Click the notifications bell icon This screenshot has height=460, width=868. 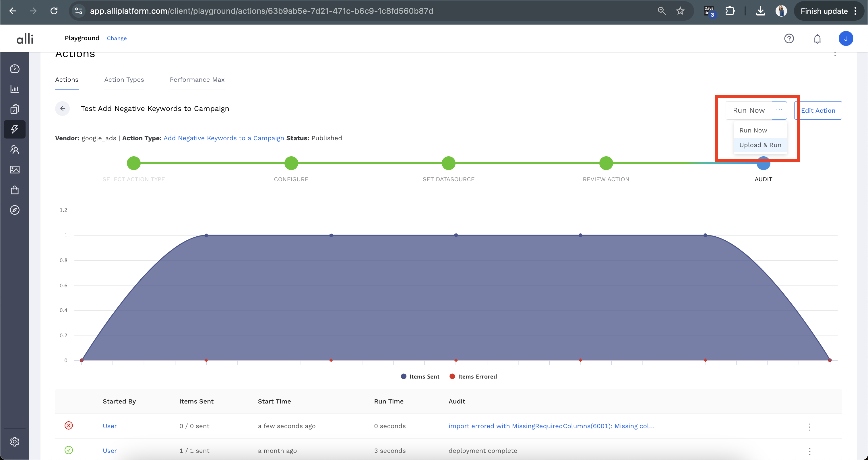817,39
